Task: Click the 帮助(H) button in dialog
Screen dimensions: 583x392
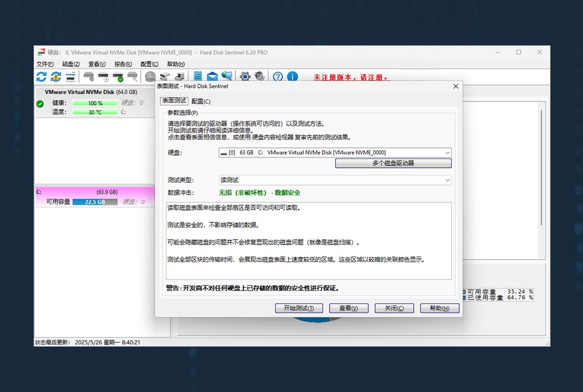Action: pyautogui.click(x=440, y=308)
